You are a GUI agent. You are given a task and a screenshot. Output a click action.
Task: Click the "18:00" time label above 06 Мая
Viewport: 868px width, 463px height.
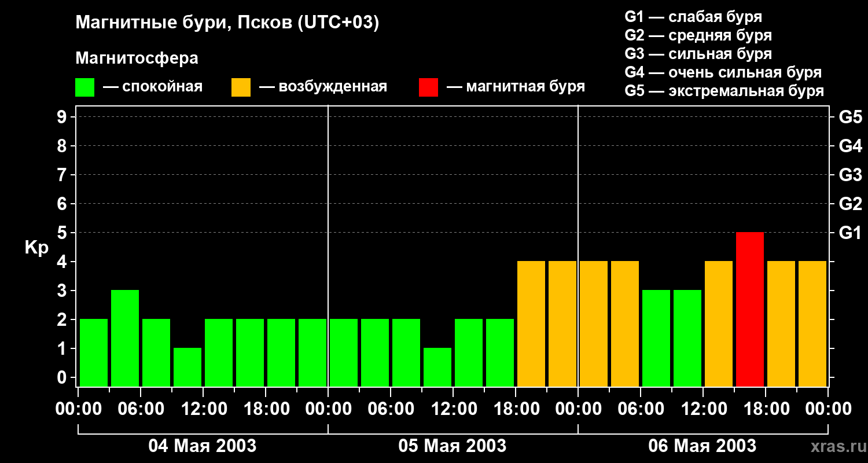click(766, 409)
